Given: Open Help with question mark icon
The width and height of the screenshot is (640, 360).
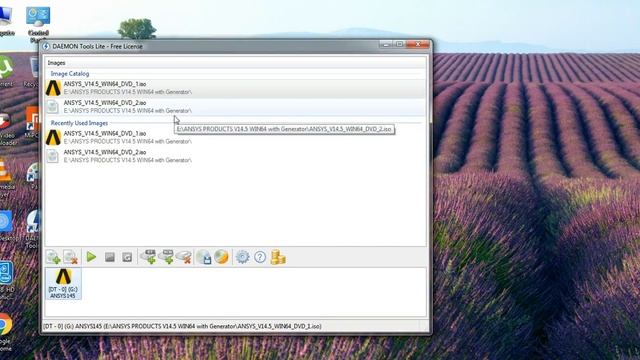Looking at the screenshot, I should [260, 257].
